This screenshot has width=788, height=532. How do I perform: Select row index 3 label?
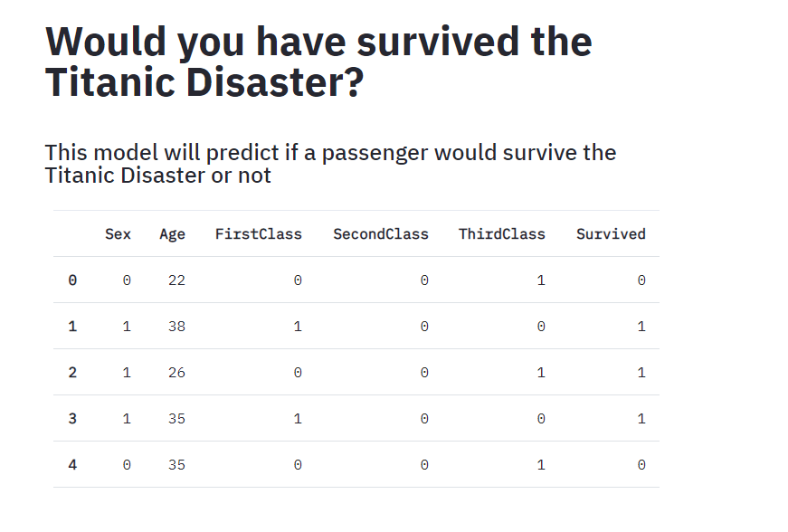(x=72, y=419)
